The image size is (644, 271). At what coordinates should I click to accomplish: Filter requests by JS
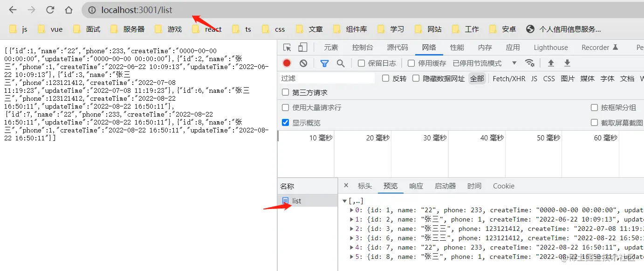[x=534, y=78]
